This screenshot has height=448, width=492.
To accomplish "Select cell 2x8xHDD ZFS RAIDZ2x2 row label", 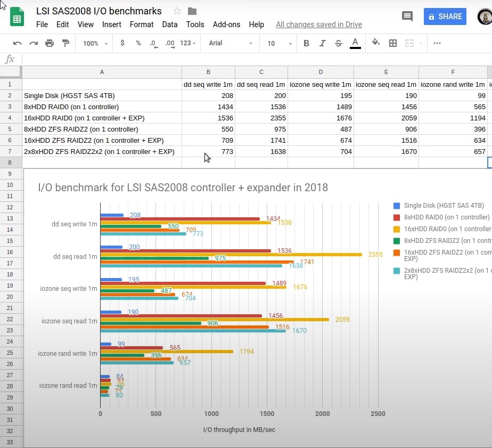I will tap(102, 152).
